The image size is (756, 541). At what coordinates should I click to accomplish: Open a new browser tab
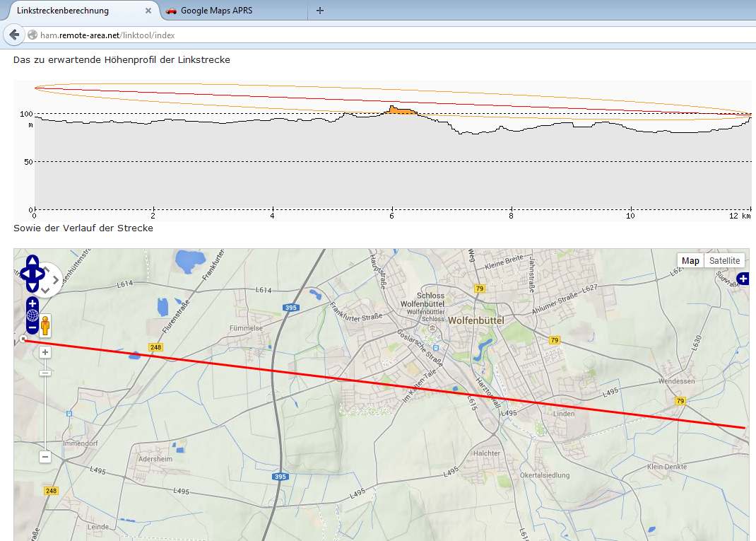(320, 11)
